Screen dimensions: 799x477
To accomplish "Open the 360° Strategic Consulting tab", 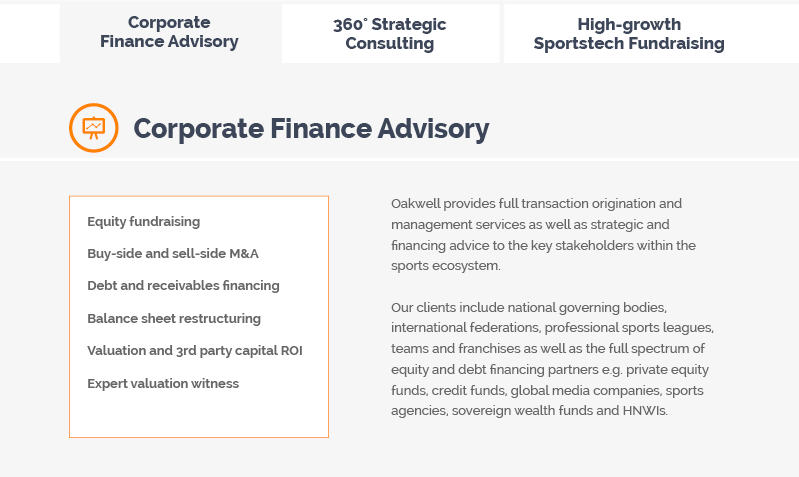I will (390, 34).
